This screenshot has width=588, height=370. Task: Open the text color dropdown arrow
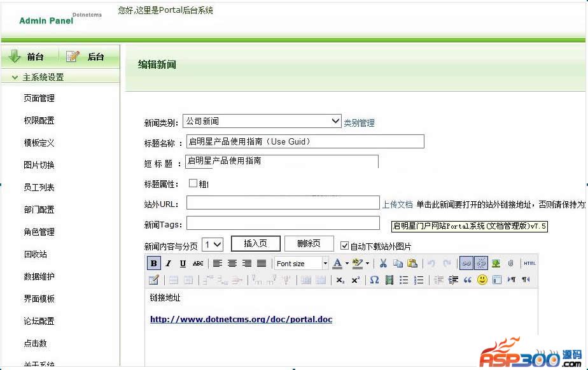pos(347,264)
